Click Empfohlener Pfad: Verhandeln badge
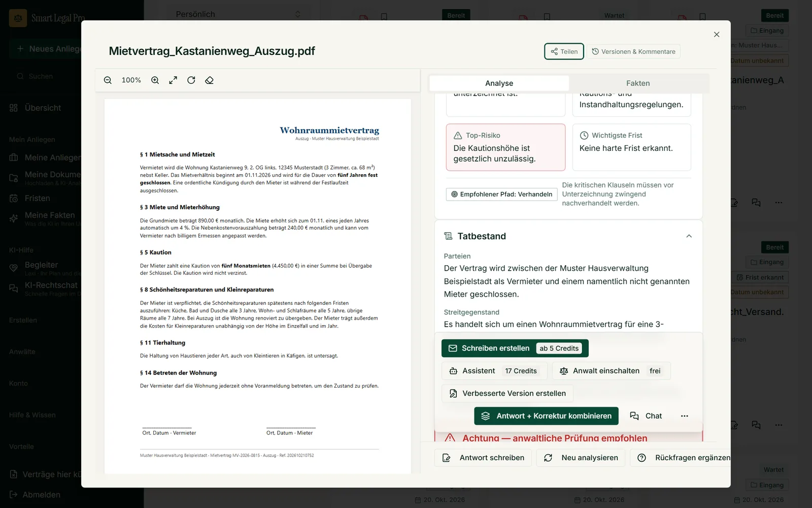812x508 pixels. pyautogui.click(x=501, y=194)
